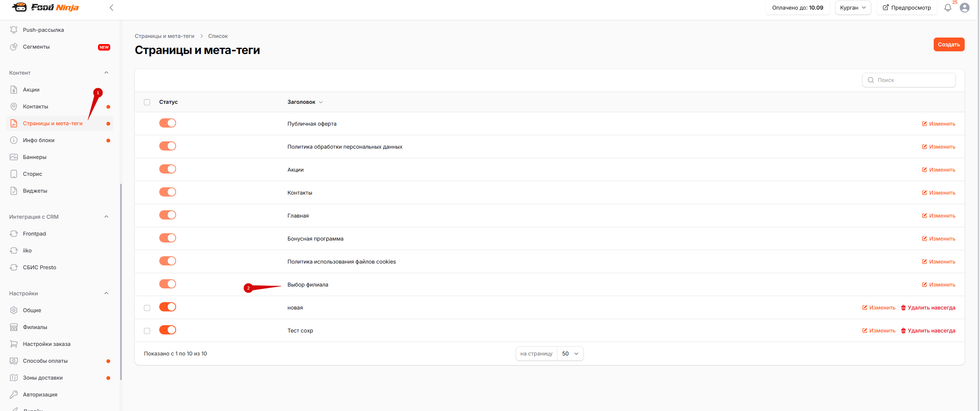Click the Frontpad sync icon
The image size is (980, 411).
(14, 234)
